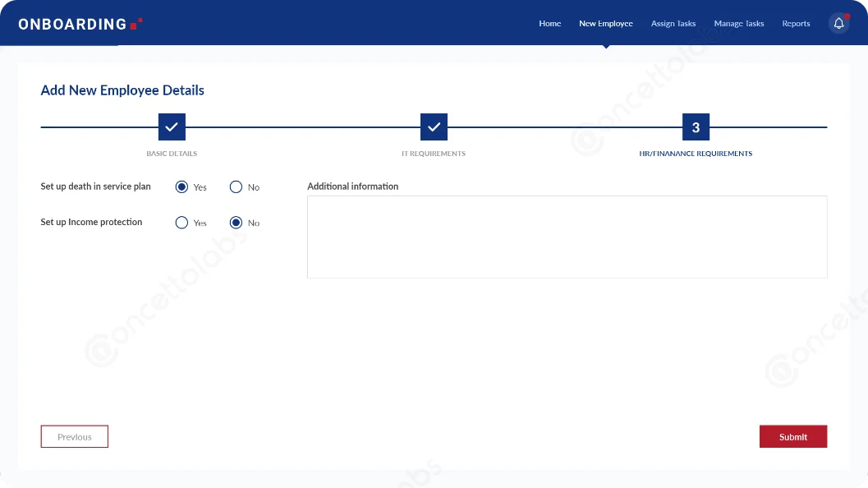Click the IT REQUIREMENTS step label
The width and height of the screenshot is (868, 488).
434,154
